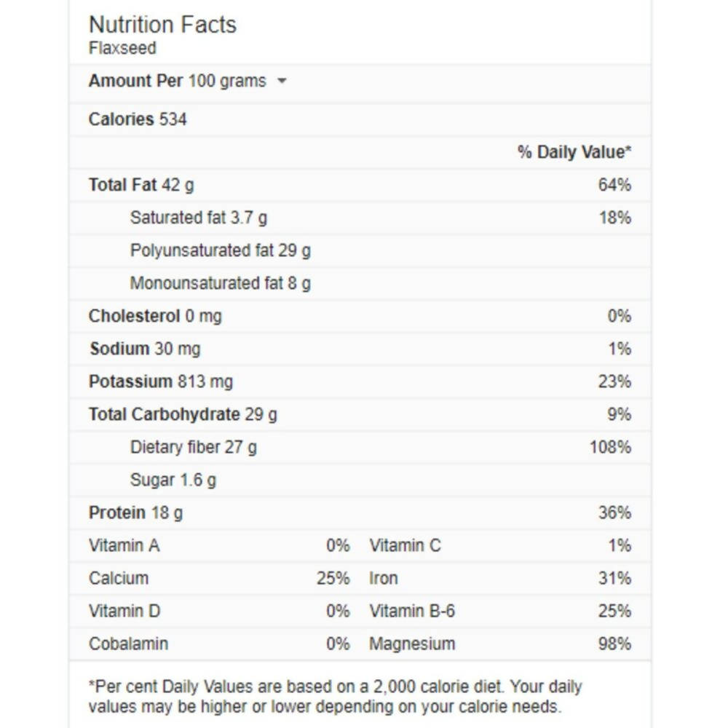Click the 'Calories 534' row
Screen dimensions: 728x728
(x=138, y=119)
